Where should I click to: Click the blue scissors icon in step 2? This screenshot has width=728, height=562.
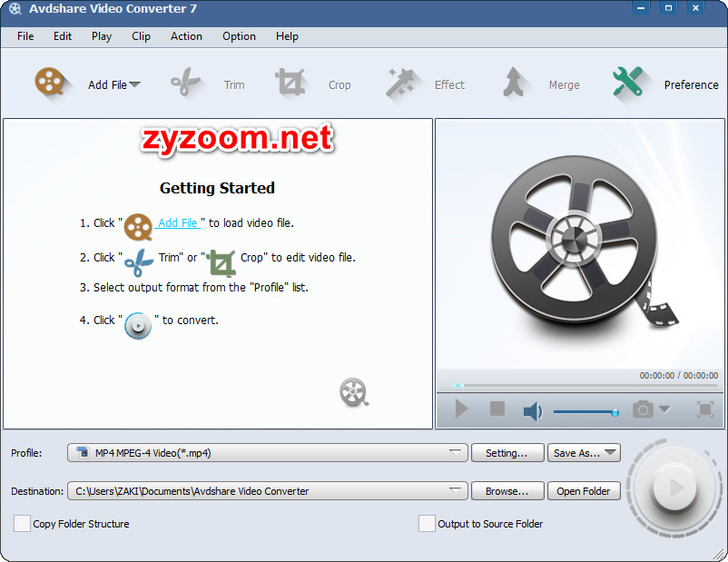(x=138, y=262)
